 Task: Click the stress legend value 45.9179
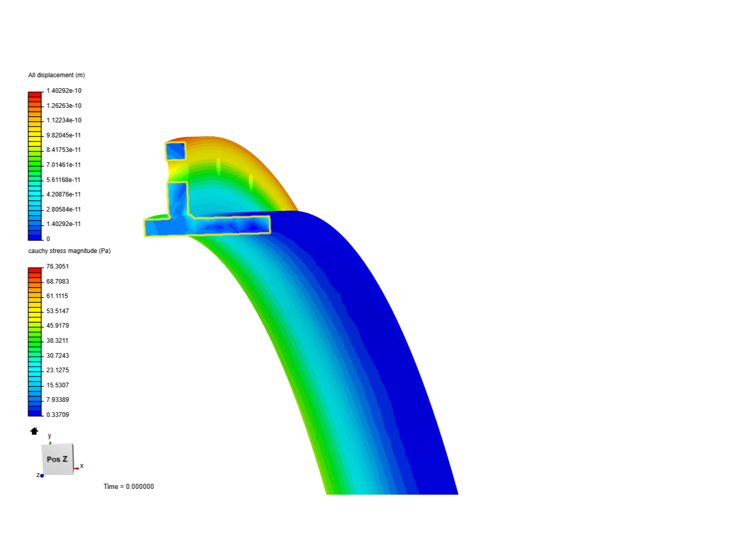coord(58,326)
